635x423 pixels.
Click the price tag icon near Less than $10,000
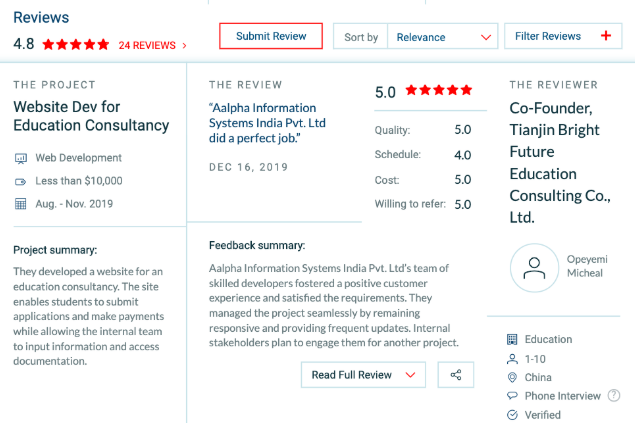pos(20,181)
